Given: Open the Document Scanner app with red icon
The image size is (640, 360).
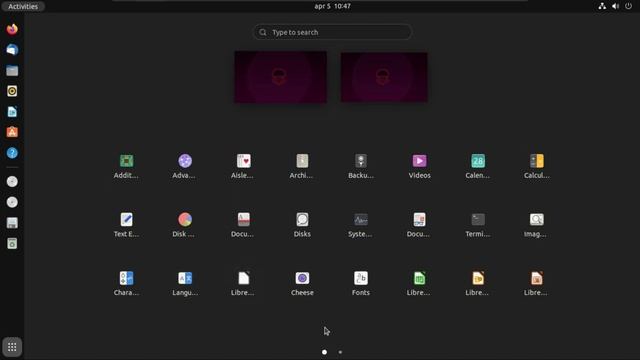Looking at the screenshot, I should (244, 225).
